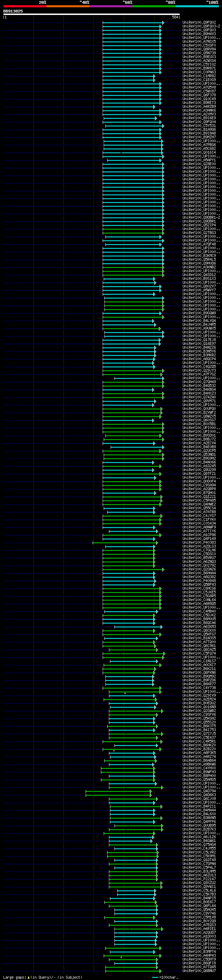Open hit UniRef100_C5XGF0
This screenshot has height=980, width=222.
pyautogui.click(x=199, y=45)
